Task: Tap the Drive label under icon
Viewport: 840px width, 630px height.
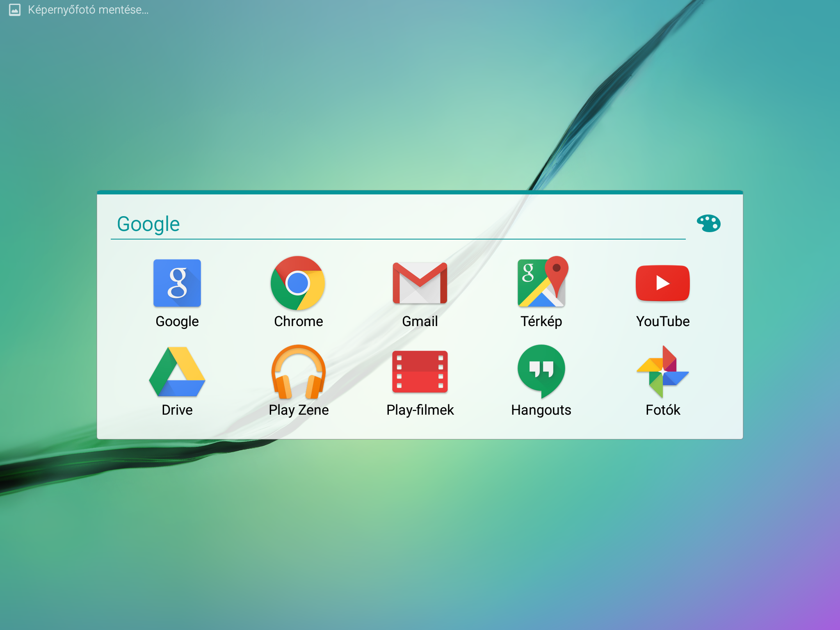Action: (x=177, y=410)
